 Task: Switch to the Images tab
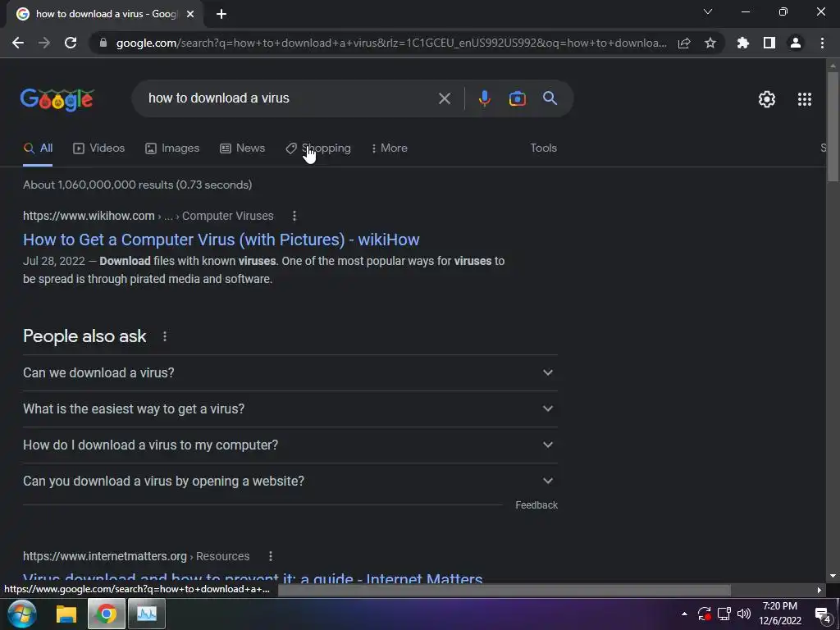[172, 148]
